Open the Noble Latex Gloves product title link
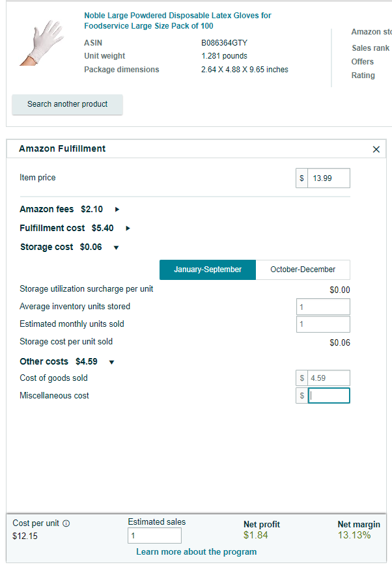The height and width of the screenshot is (569, 392). [178, 21]
